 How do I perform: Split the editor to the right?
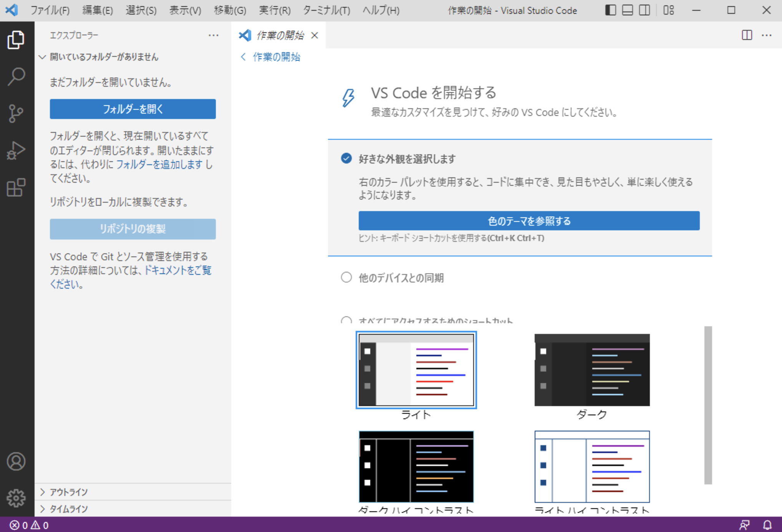[x=747, y=35]
